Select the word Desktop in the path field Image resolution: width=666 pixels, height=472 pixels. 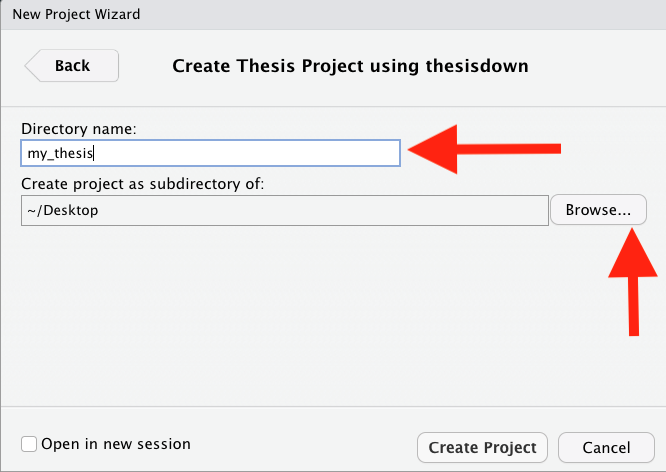pos(71,210)
